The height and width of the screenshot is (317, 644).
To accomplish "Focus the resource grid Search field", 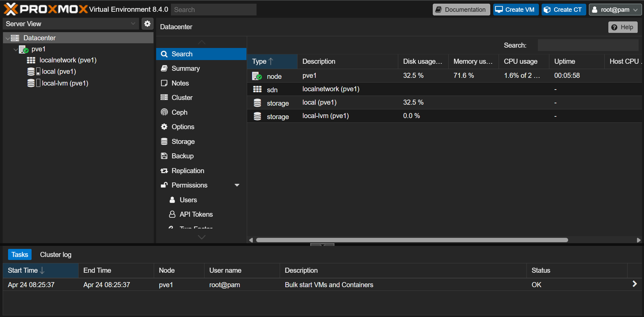I will point(588,45).
